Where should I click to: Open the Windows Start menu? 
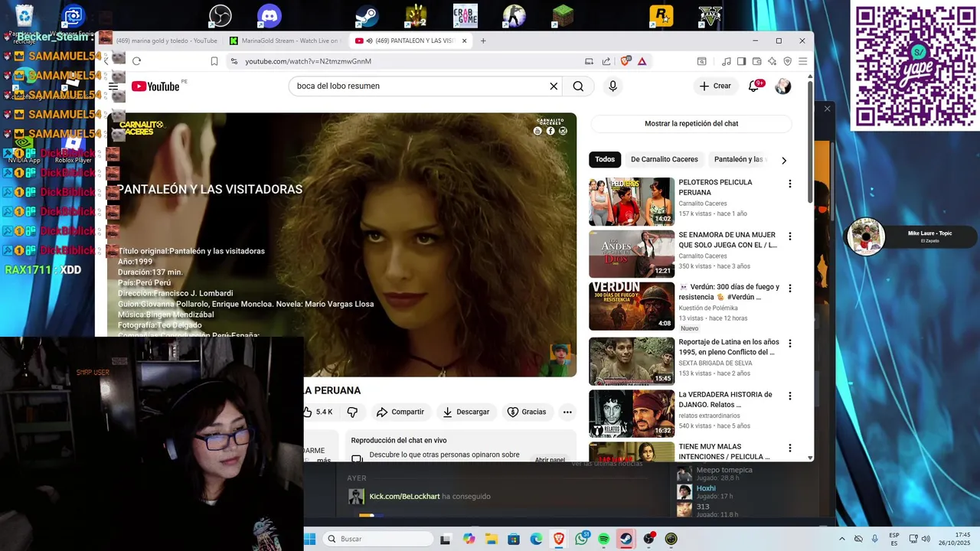click(309, 539)
